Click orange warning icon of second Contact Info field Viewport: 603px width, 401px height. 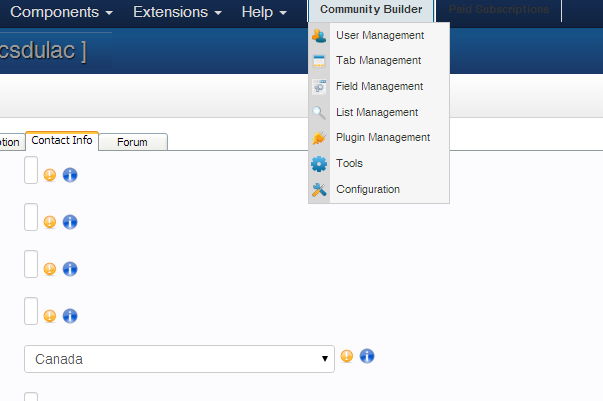tap(50, 222)
